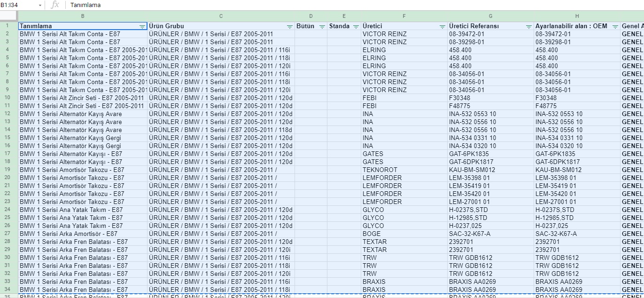This screenshot has height=298, width=644.
Task: Open filter menu for Üretici column
Action: click(x=442, y=27)
